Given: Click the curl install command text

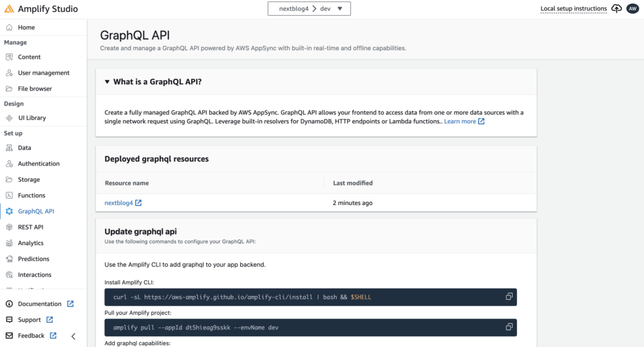Looking at the screenshot, I should 242,297.
